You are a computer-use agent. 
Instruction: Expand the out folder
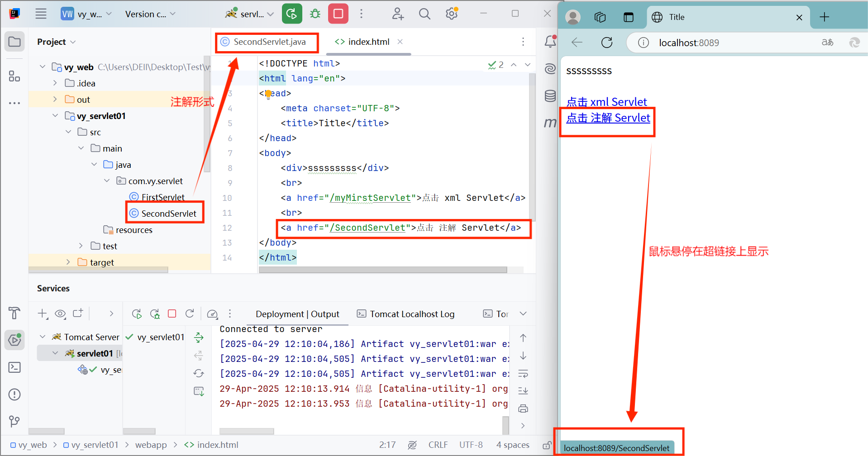54,99
